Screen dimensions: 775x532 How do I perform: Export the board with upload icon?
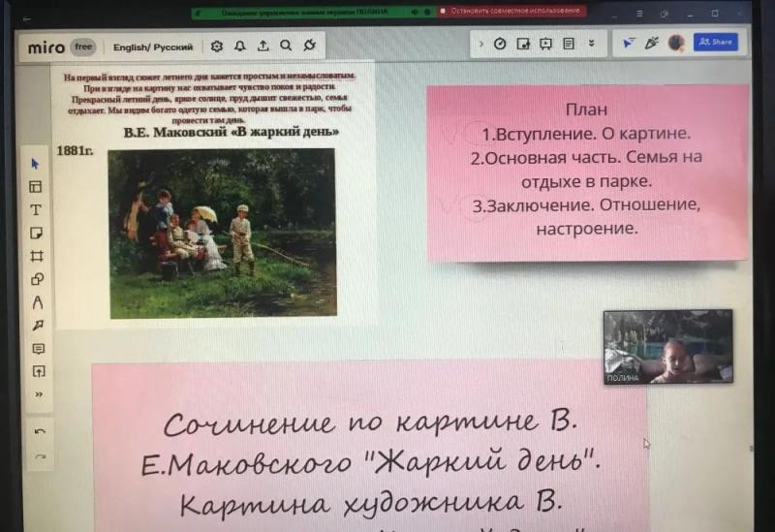click(263, 46)
